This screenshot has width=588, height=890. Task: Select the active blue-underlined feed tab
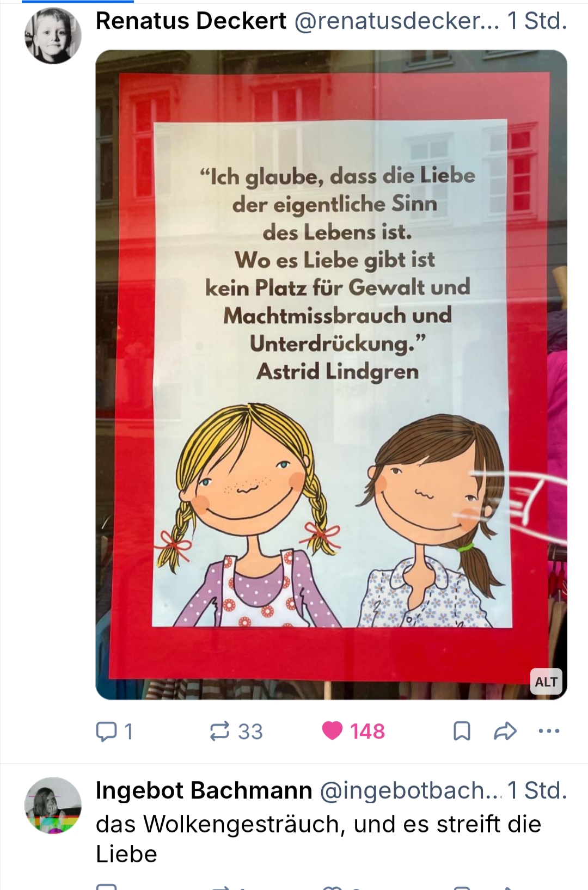coord(77,2)
